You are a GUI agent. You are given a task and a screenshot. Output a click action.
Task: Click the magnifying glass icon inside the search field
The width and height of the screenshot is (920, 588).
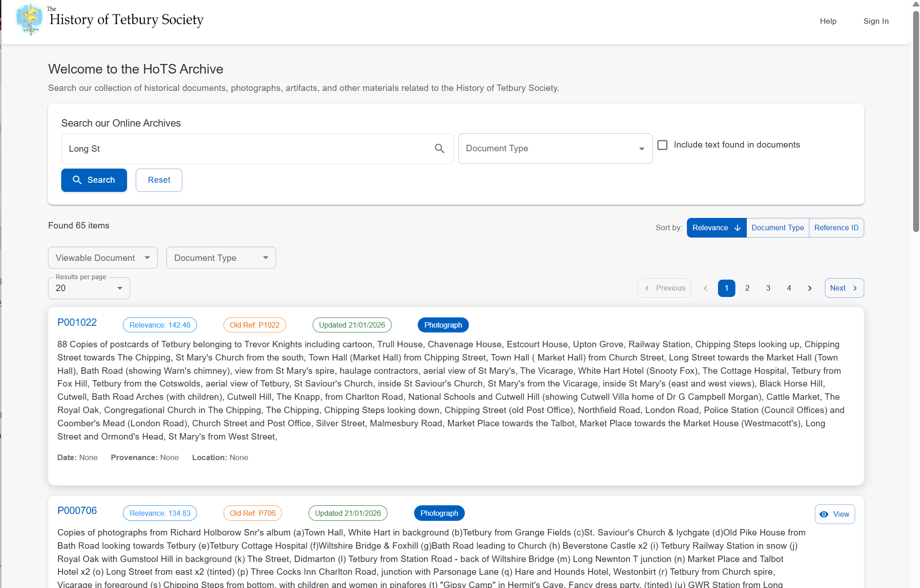(440, 148)
